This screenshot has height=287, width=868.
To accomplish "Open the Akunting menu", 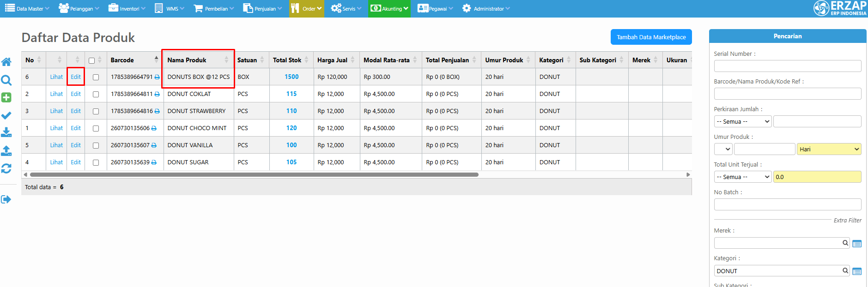I will pos(389,8).
